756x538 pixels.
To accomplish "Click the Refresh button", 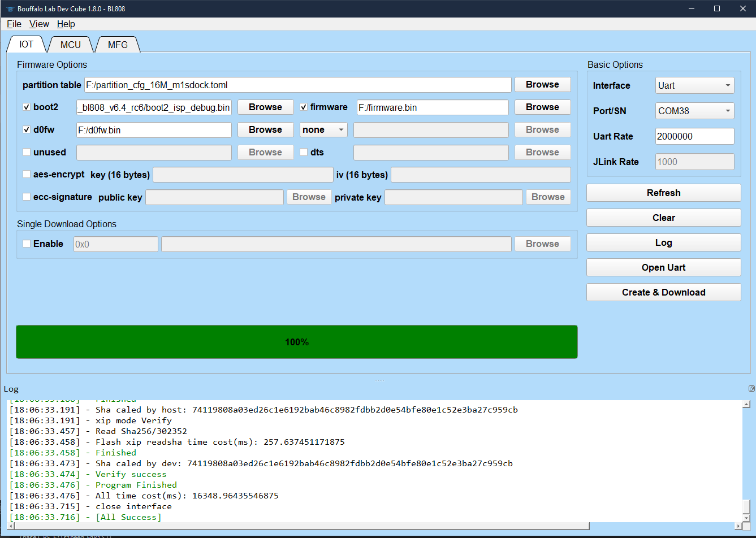I will coord(663,193).
